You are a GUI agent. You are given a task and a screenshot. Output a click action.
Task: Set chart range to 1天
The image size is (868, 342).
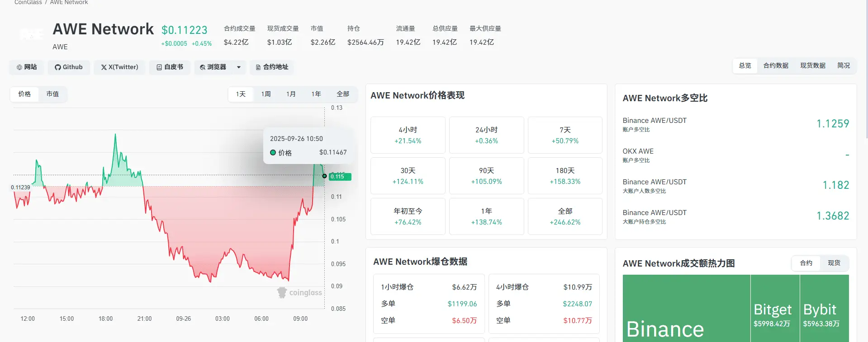tap(241, 94)
